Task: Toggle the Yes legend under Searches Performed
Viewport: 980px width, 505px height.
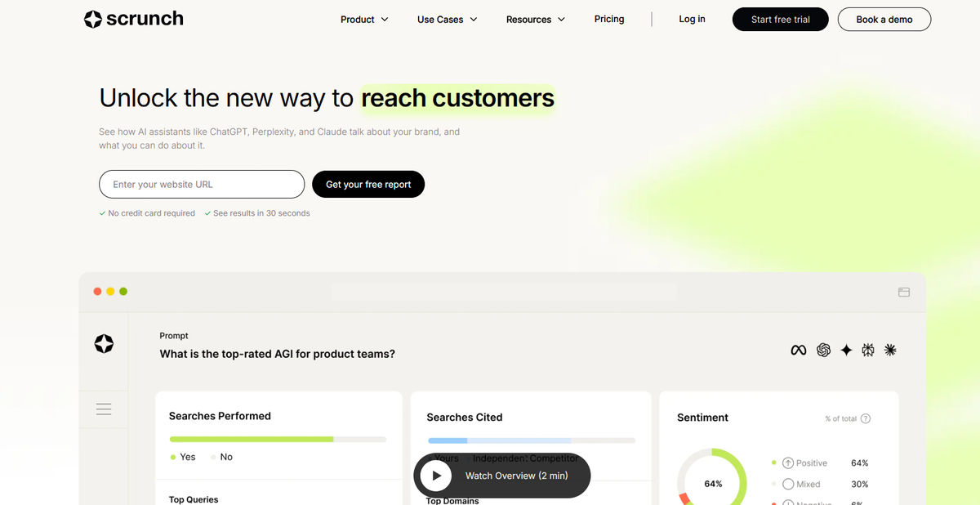Action: [183, 457]
